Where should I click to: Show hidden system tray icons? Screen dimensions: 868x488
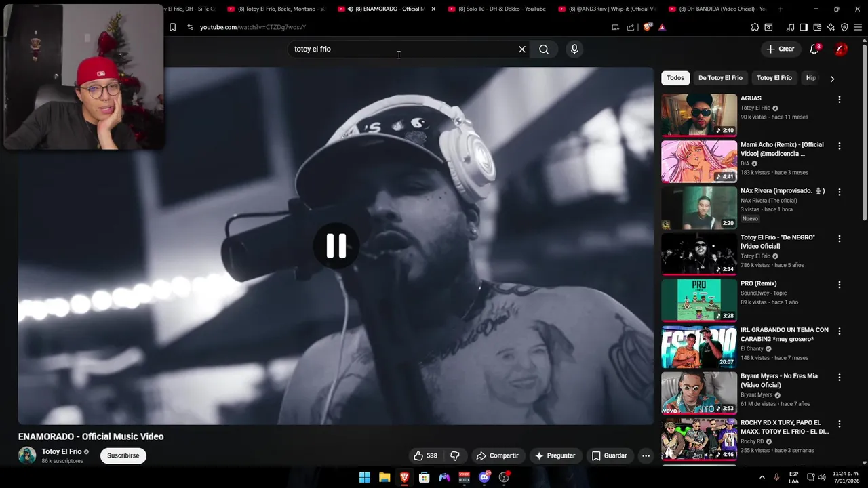762,477
